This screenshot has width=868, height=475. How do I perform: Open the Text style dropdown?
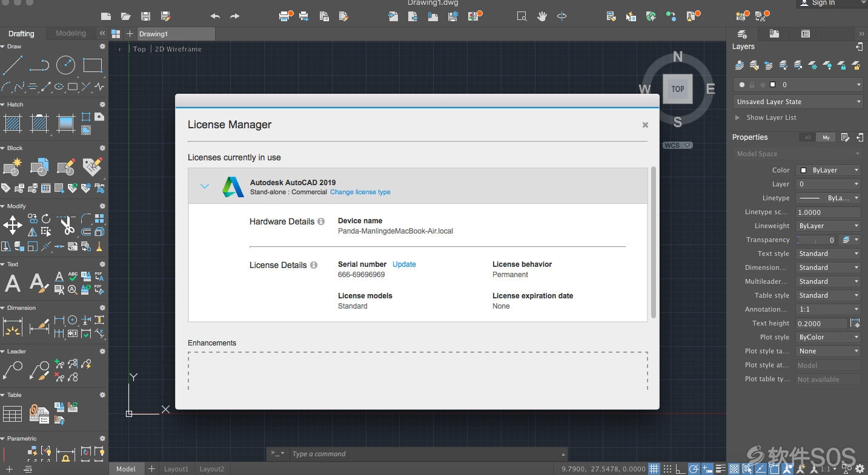(828, 254)
